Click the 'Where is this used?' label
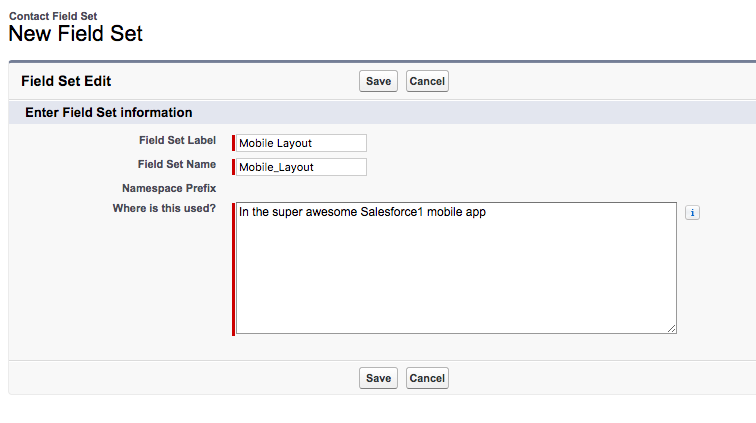The width and height of the screenshot is (756, 423). tap(164, 209)
